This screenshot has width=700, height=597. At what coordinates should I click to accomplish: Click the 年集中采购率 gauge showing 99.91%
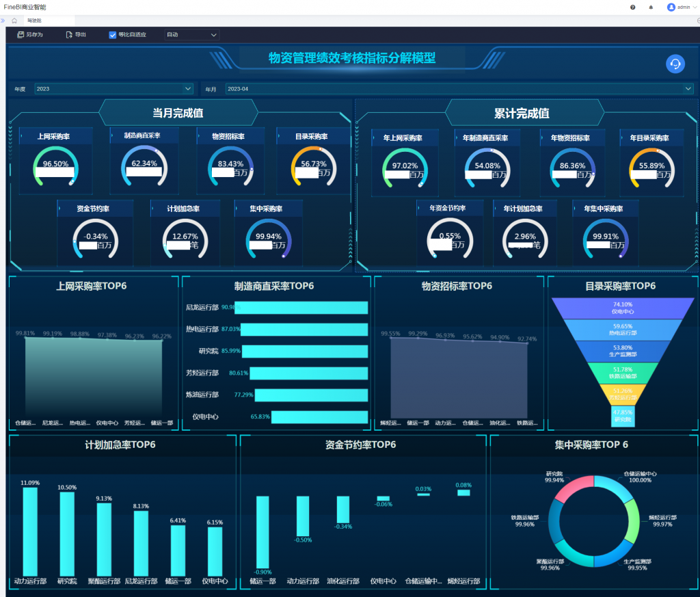pyautogui.click(x=606, y=239)
